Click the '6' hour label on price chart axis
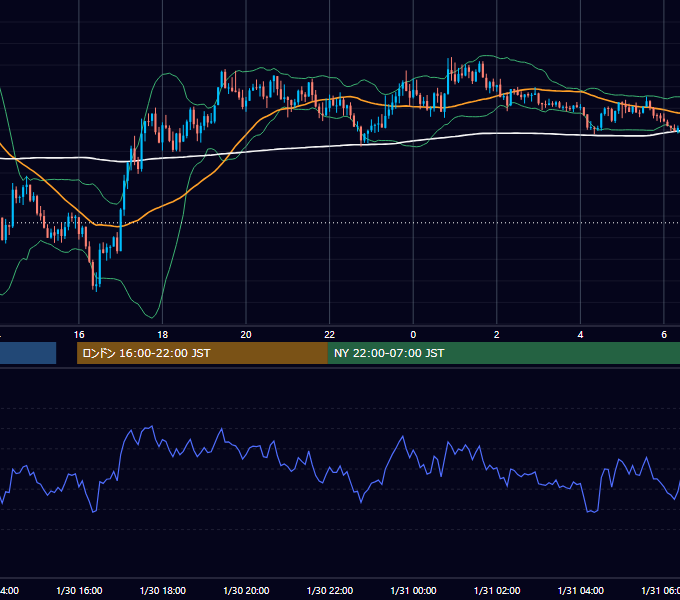680x600 pixels. click(664, 335)
